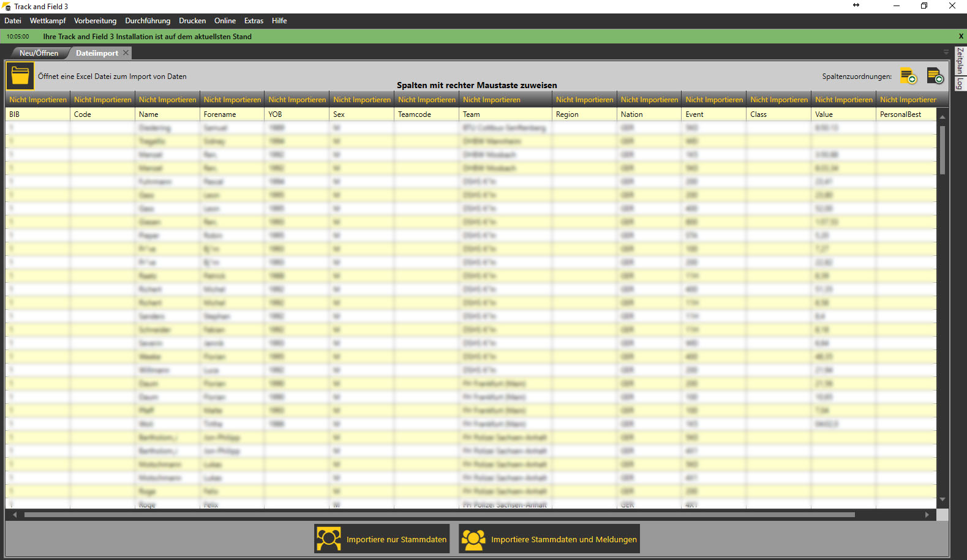Click the horizontal scroll-right arrow

coord(927,515)
